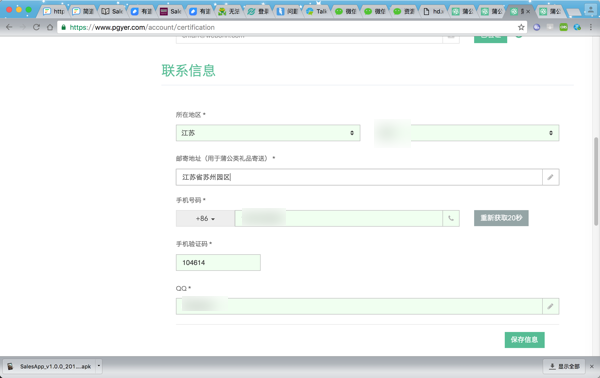
Task: Open the city dropdown next to province
Action: coord(466,133)
